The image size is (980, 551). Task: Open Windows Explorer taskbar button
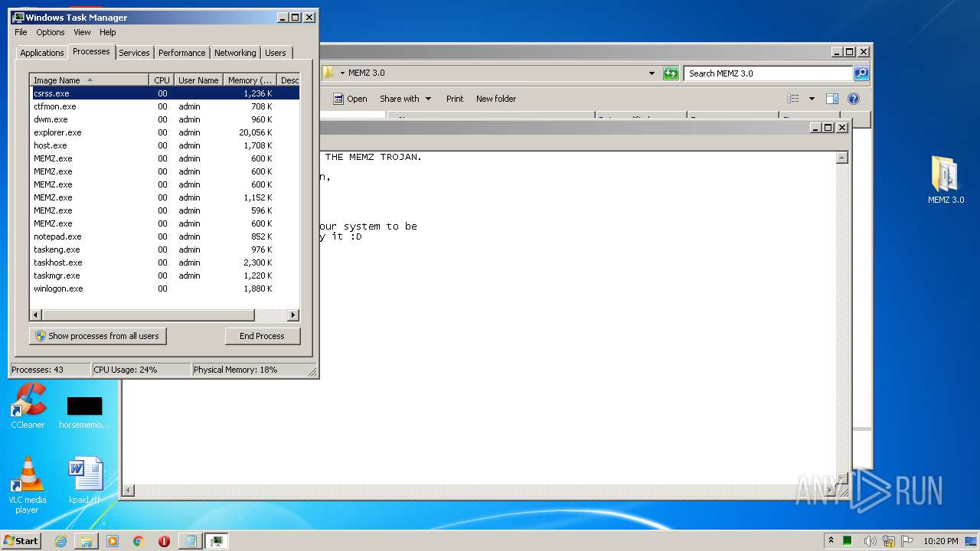(87, 541)
